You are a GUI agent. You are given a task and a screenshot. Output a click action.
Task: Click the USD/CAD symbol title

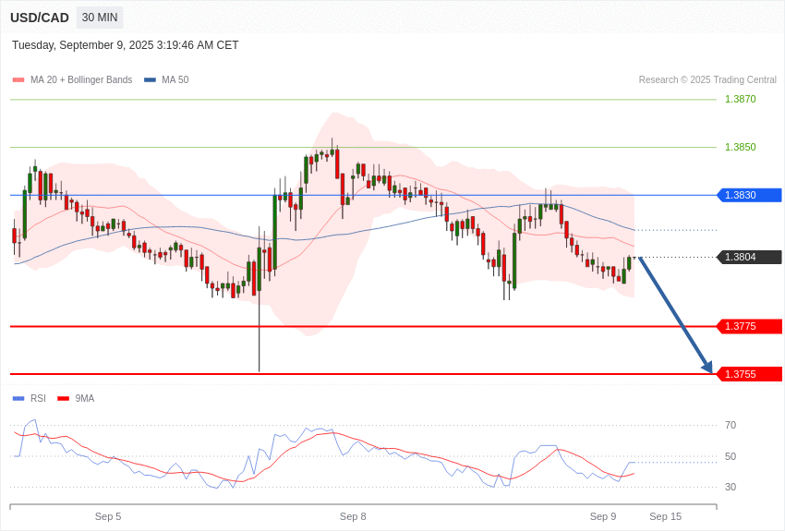coord(40,18)
